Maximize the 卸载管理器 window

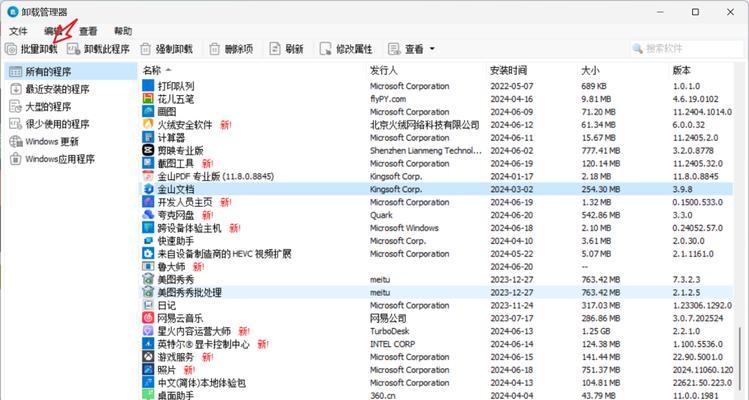(696, 12)
